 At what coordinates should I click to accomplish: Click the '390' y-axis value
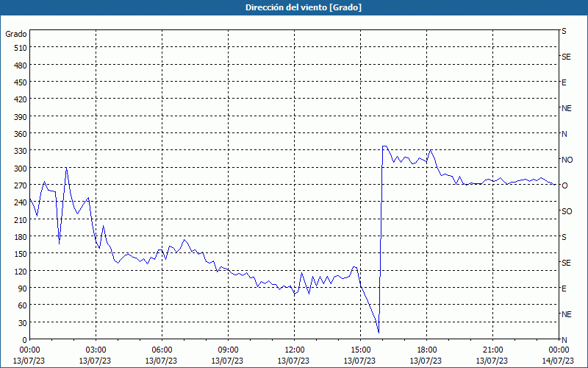coord(21,117)
